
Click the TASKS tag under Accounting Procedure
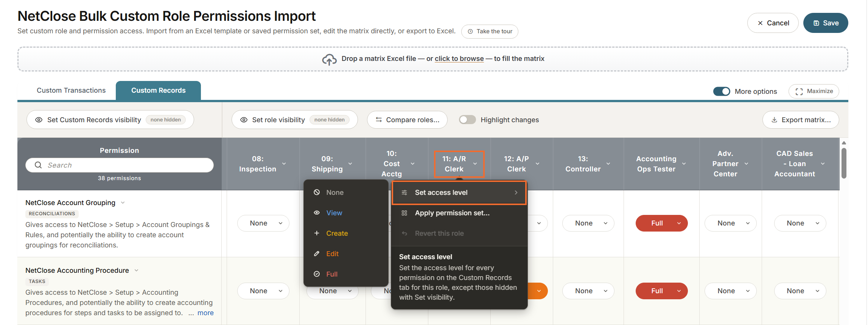click(x=37, y=281)
